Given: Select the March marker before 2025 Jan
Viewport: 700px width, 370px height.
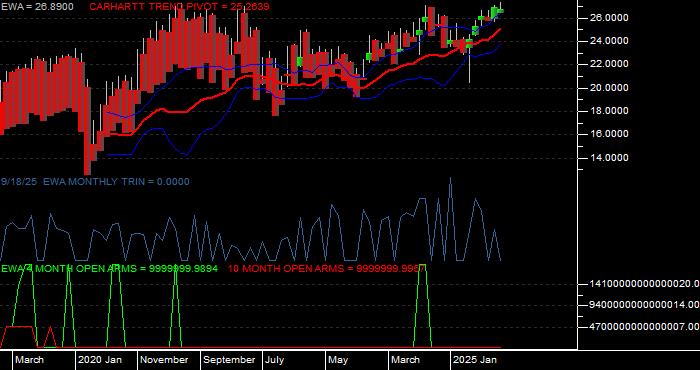Looking at the screenshot, I should coord(405,360).
